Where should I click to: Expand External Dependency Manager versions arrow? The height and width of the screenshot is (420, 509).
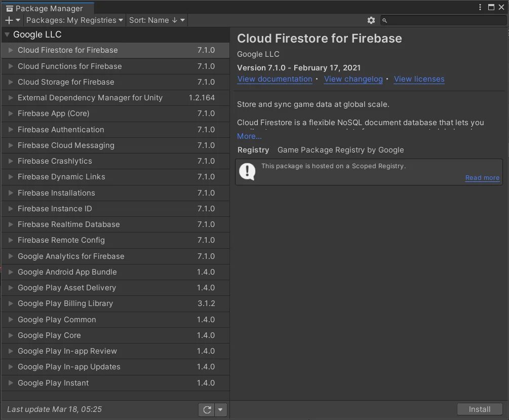click(x=11, y=98)
